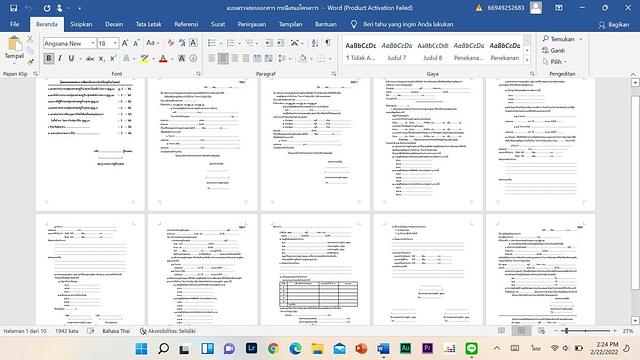The width and height of the screenshot is (640, 360).
Task: Apply subscript formatting icon
Action: (102, 59)
